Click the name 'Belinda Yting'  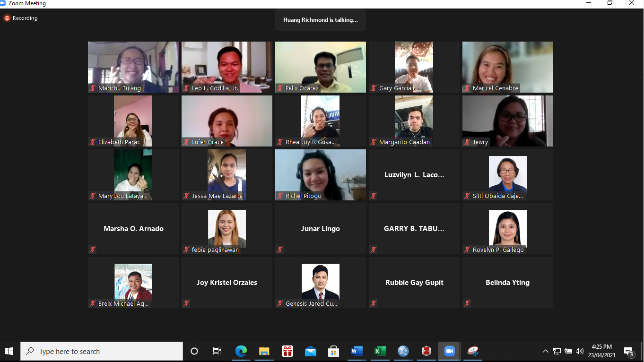click(x=508, y=283)
